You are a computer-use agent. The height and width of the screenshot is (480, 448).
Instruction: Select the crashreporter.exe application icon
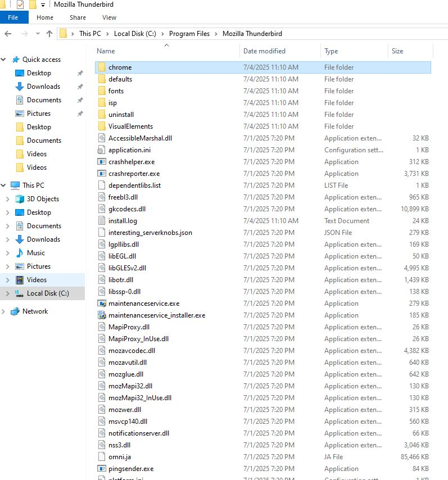[x=102, y=174]
